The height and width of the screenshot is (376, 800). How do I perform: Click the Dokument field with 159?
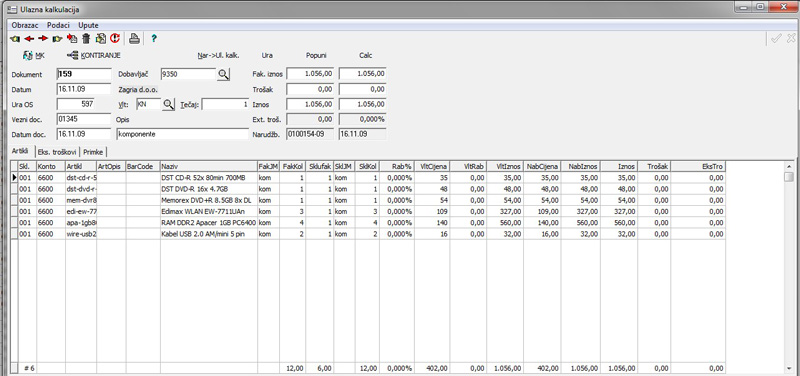click(x=84, y=74)
